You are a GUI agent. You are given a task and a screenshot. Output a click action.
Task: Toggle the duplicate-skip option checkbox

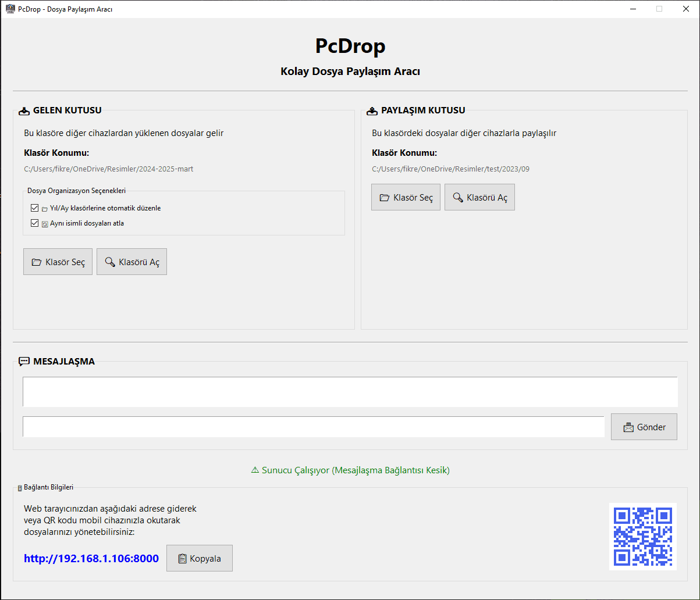34,223
